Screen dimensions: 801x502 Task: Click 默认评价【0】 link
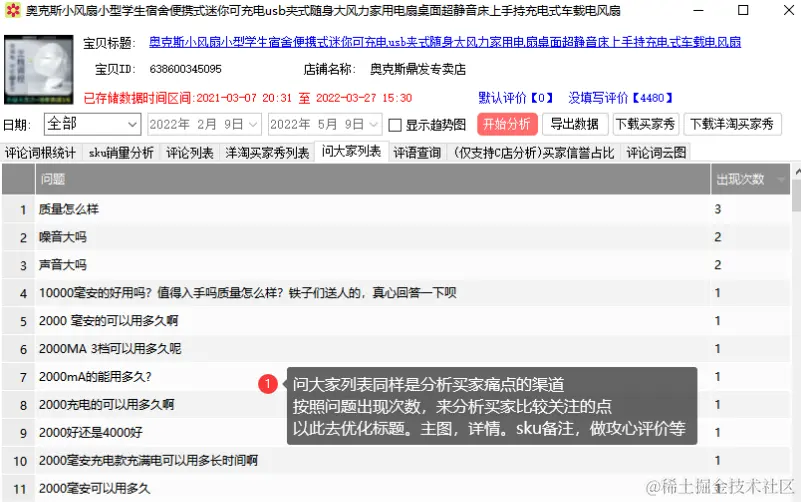point(515,98)
